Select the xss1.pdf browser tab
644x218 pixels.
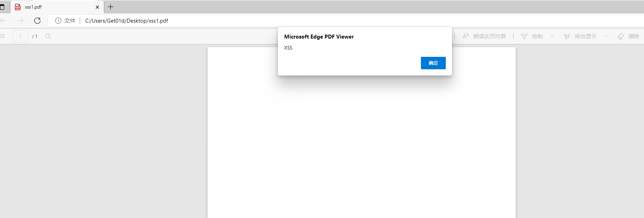[x=57, y=7]
